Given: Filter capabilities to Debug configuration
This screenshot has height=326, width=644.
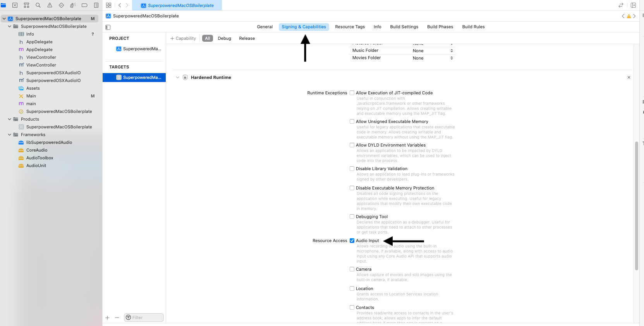Looking at the screenshot, I should pos(225,38).
